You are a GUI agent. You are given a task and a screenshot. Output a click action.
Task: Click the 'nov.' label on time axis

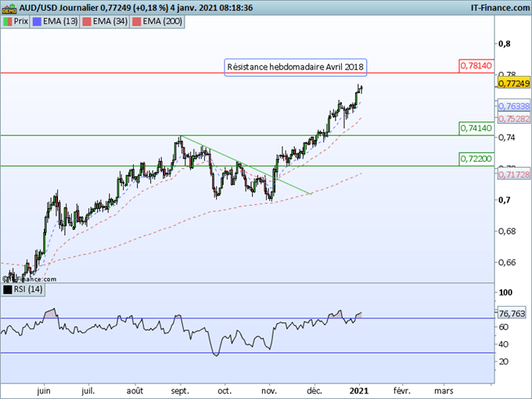pos(269,391)
